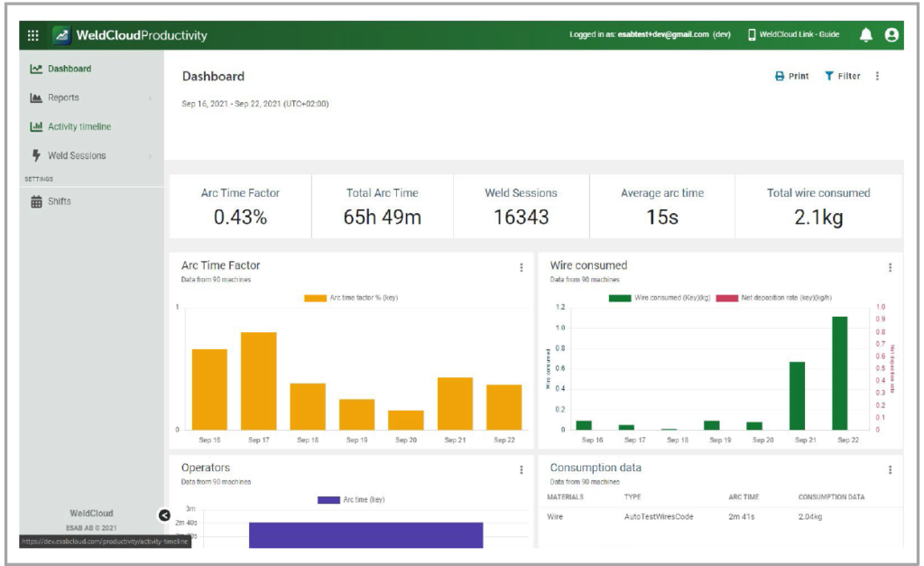
Task: Open the user account profile icon
Action: click(x=892, y=35)
